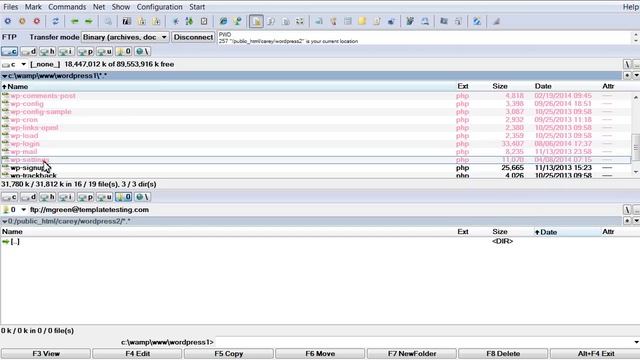640x360 pixels.
Task: Sort bottom panel by Date column
Action: pyautogui.click(x=546, y=232)
